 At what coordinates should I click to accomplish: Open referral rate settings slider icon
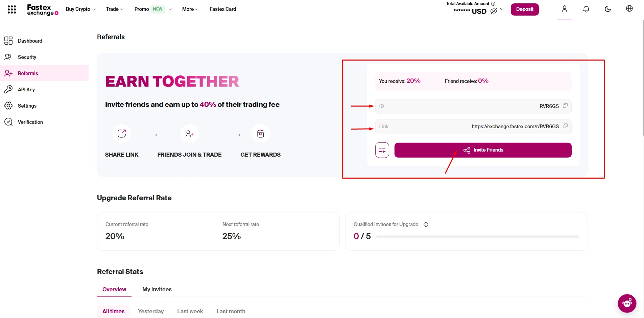click(x=382, y=150)
